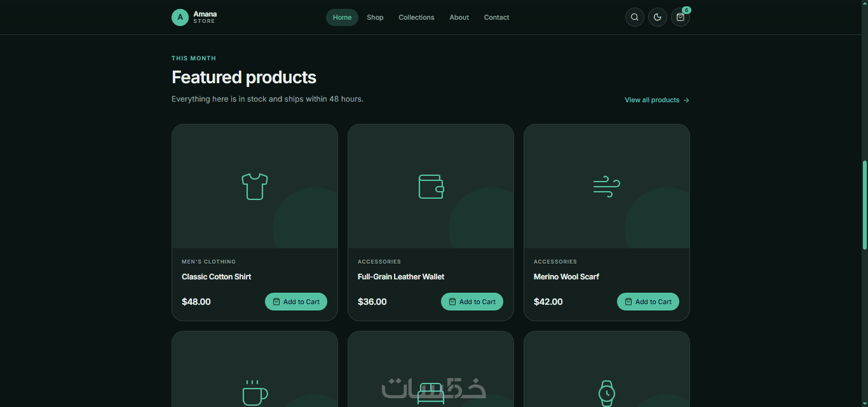Add Classic Cotton Shirt to cart

296,302
